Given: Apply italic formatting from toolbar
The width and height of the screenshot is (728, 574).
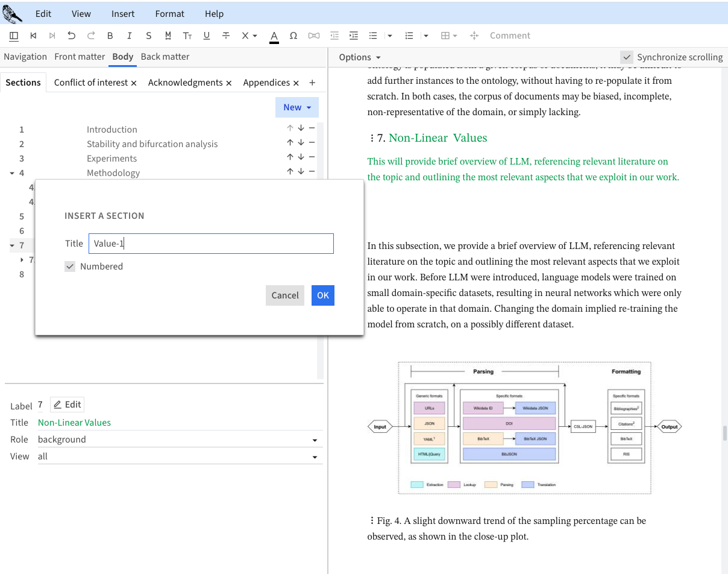Looking at the screenshot, I should (130, 36).
